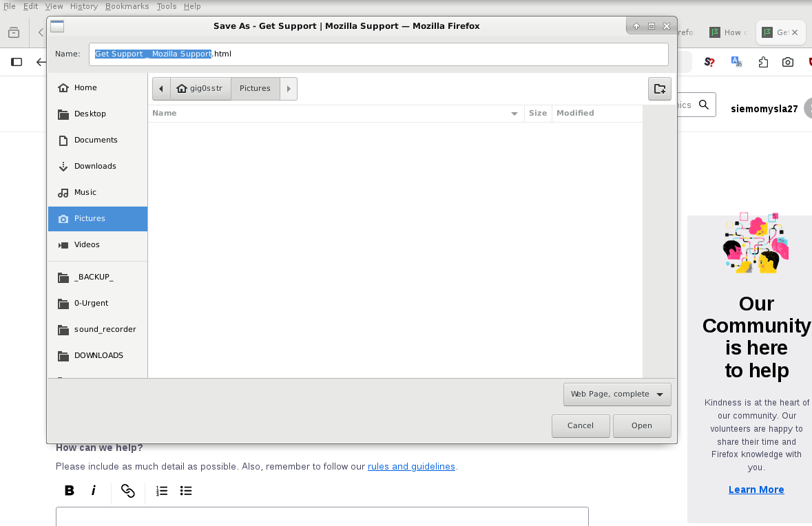This screenshot has height=526, width=812.
Task: Select the Documents icon in the sidebar
Action: [x=63, y=140]
